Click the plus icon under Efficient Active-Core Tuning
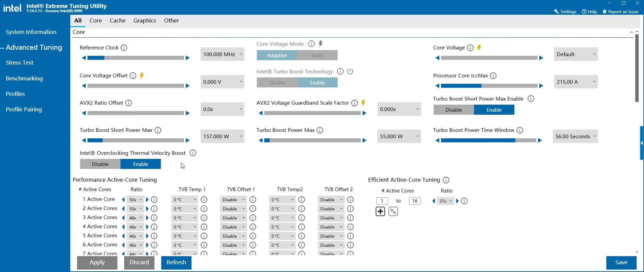 click(380, 211)
